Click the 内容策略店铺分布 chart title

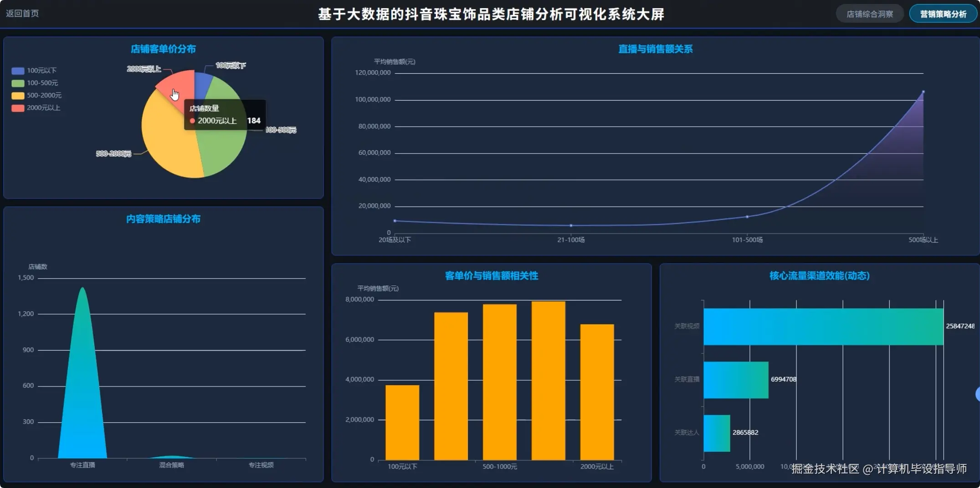(x=163, y=219)
